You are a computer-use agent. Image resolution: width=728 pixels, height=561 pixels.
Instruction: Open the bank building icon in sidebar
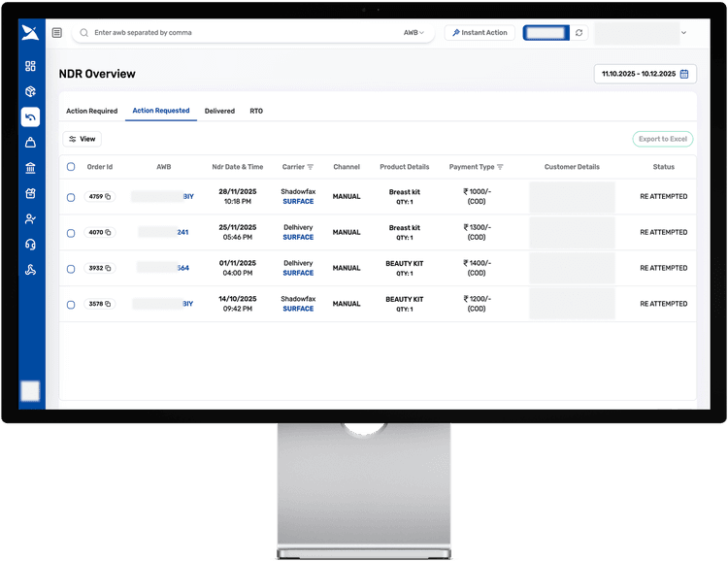(x=30, y=168)
